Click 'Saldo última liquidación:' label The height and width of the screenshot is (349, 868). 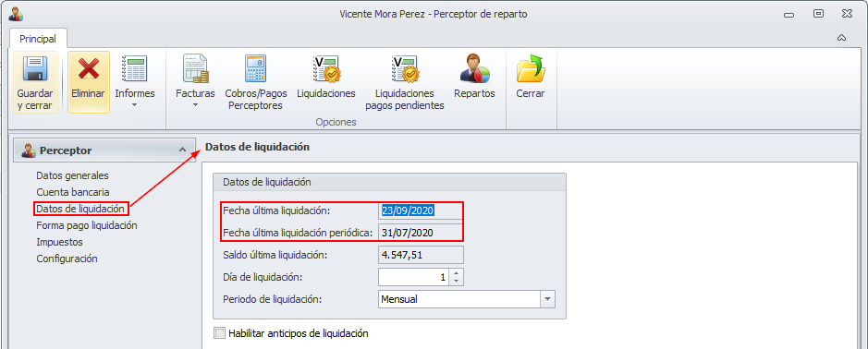pyautogui.click(x=275, y=255)
